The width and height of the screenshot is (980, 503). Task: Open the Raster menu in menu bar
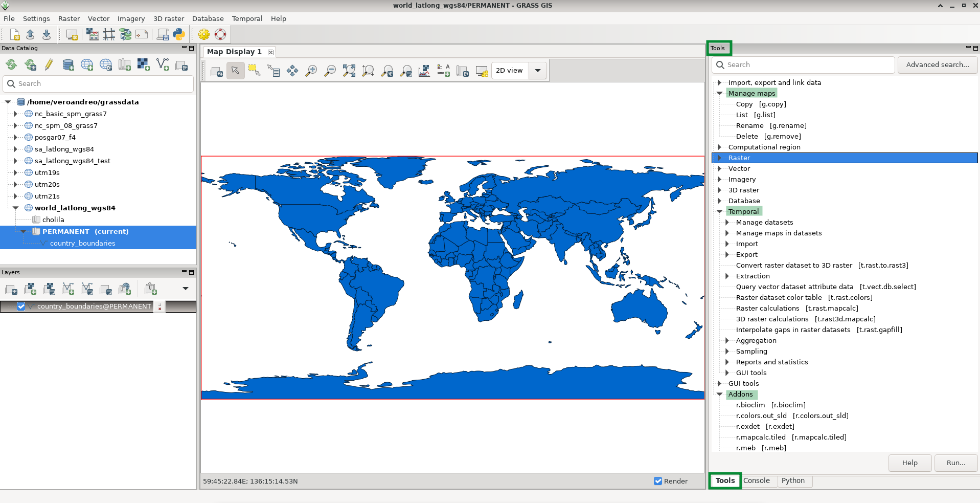click(69, 18)
